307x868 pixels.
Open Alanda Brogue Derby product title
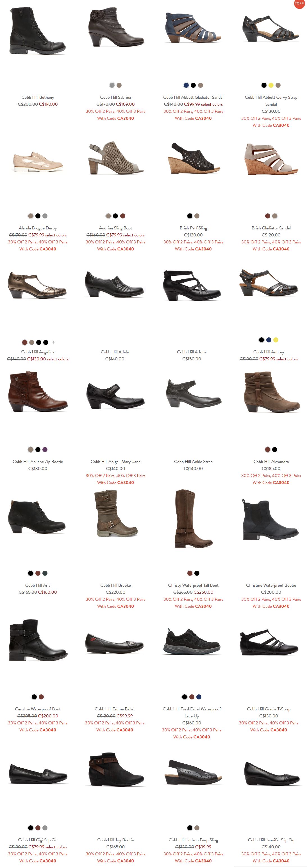pyautogui.click(x=38, y=228)
